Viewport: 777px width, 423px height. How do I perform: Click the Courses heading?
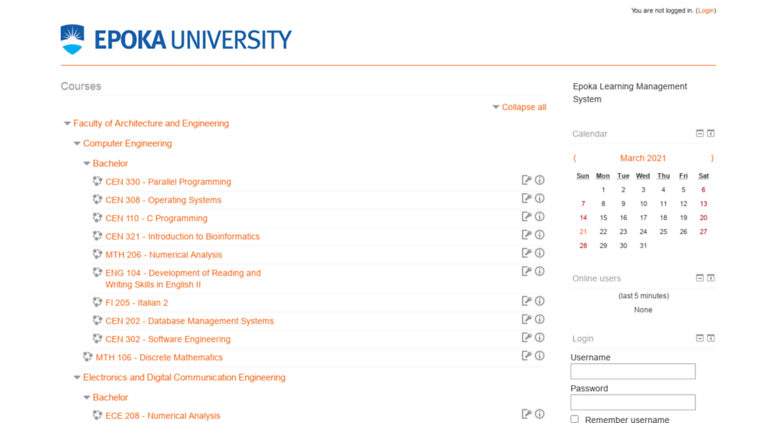(81, 86)
